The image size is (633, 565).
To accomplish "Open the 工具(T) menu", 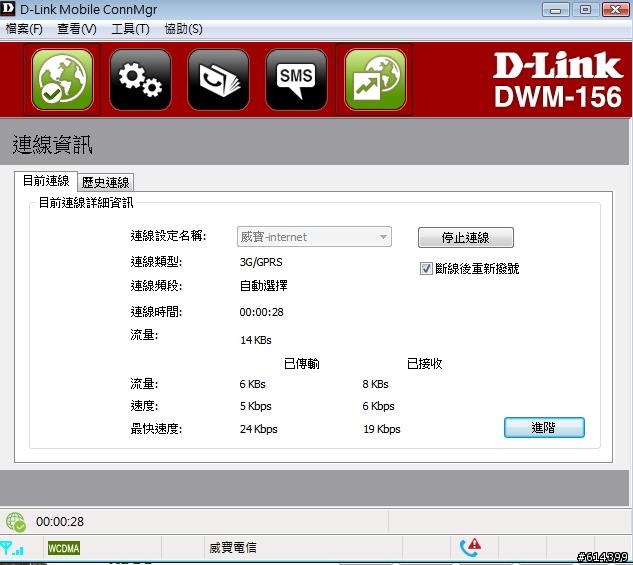I will tap(130, 29).
